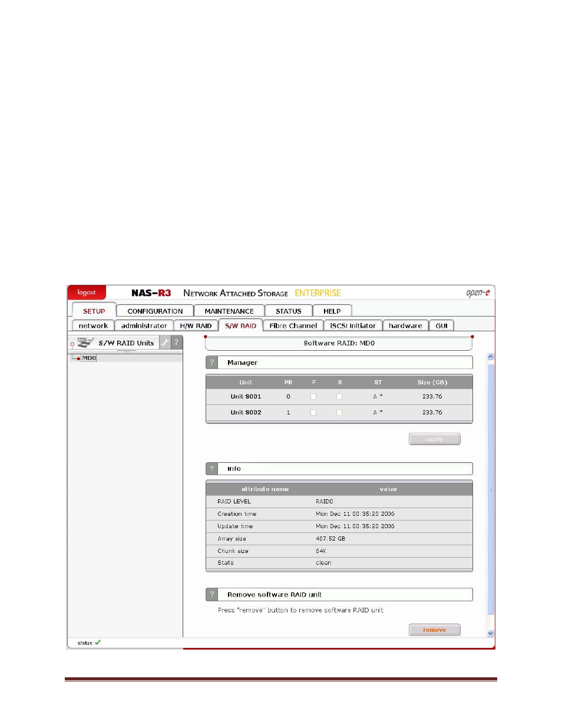The image size is (562, 728).
Task: Click the 'Update time' attribute
Action: [x=235, y=526]
